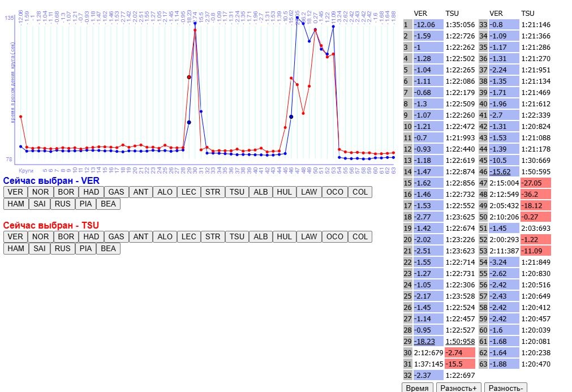Choose HUL in the red TSU driver group

pos(285,236)
